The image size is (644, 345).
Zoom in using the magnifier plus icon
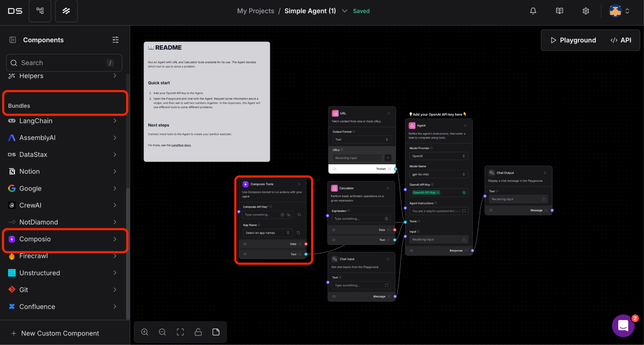coord(144,332)
